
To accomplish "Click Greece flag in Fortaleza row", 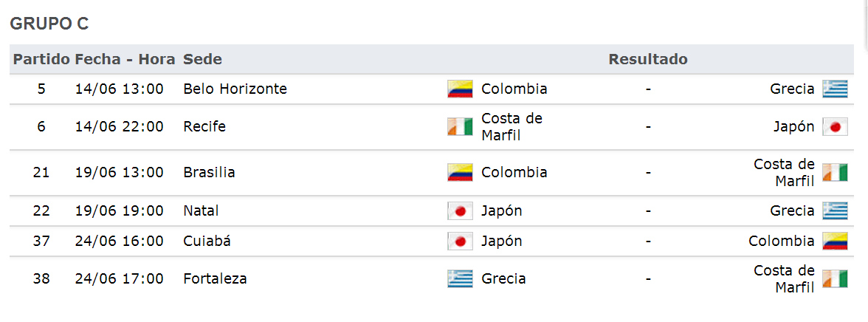I will [460, 278].
